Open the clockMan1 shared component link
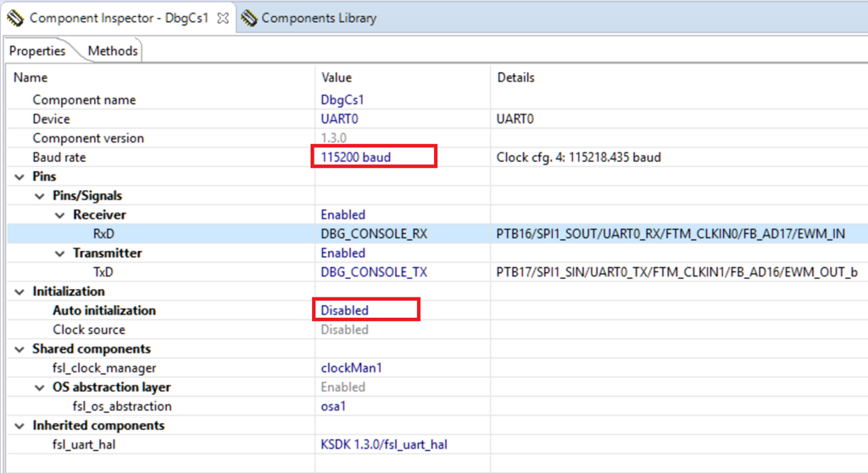868x473 pixels. pos(343,368)
